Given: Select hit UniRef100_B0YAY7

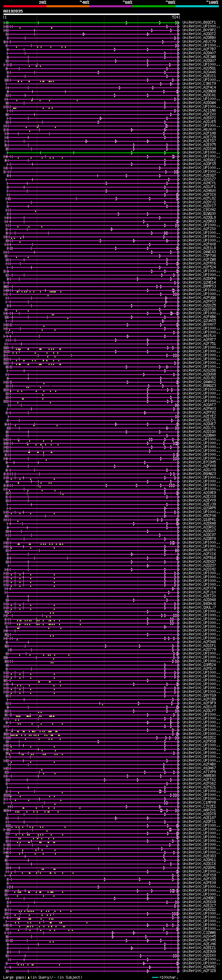Looking at the screenshot, I should click(x=199, y=324).
